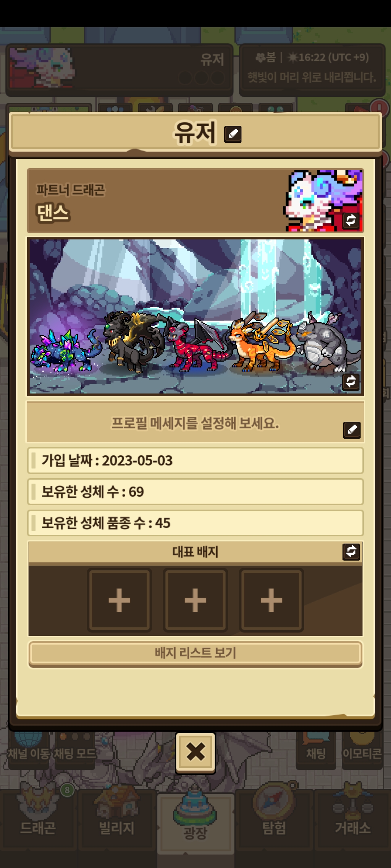Open the 채팅 button
Viewport: 391px width, 868px height.
pyautogui.click(x=316, y=749)
